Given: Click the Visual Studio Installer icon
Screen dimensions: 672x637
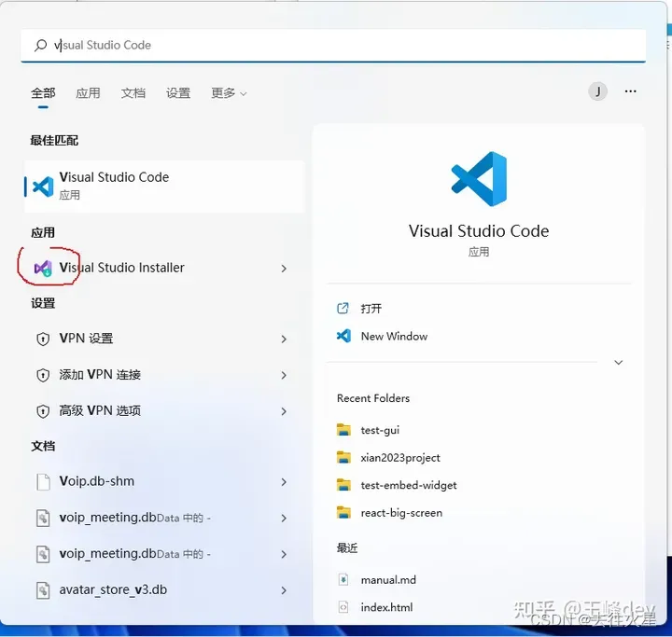Looking at the screenshot, I should [x=43, y=269].
